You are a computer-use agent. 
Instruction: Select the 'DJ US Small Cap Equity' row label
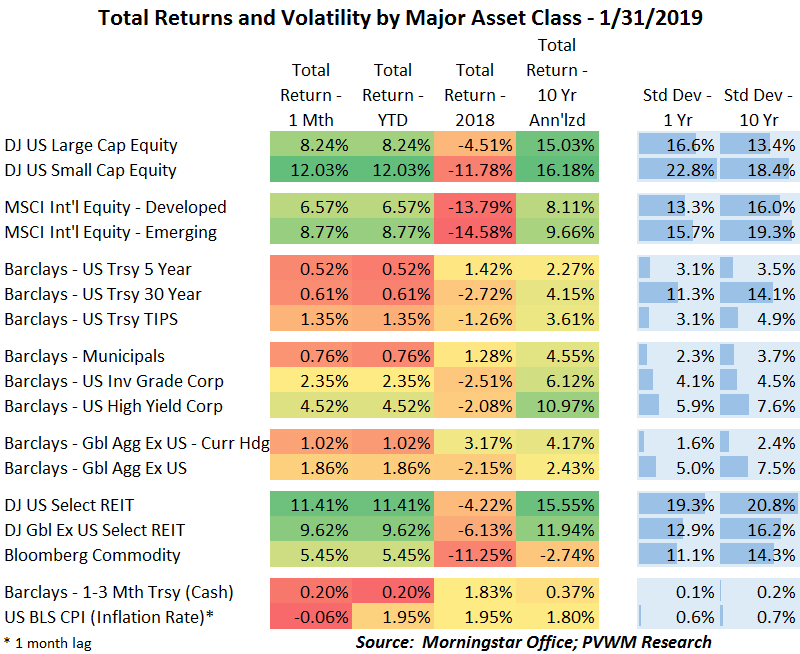point(90,170)
